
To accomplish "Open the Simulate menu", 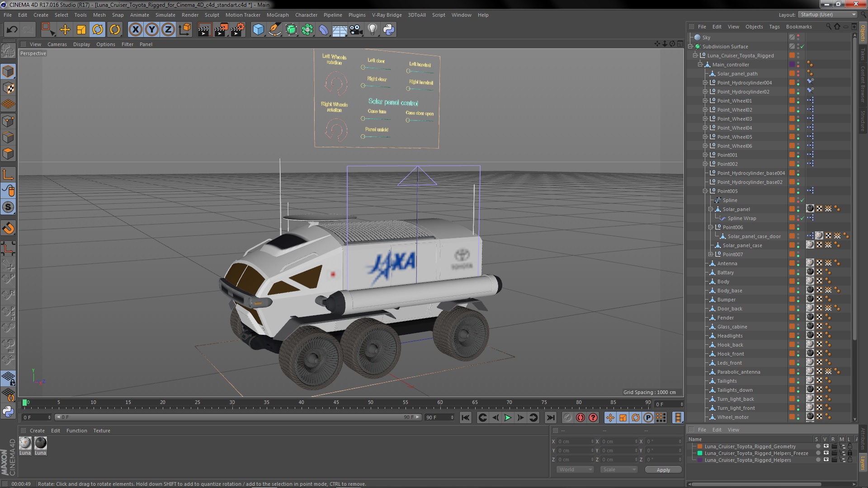I will 165,15.
